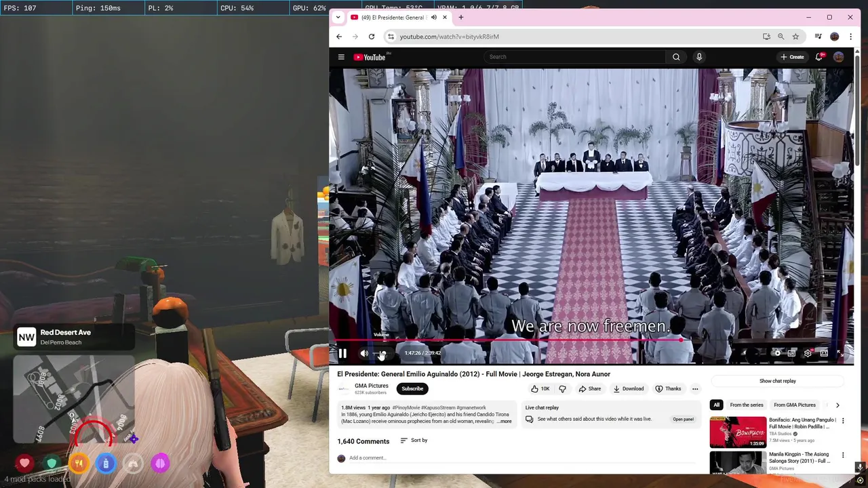
Task: Open Chrome media controls icon
Action: (818, 37)
